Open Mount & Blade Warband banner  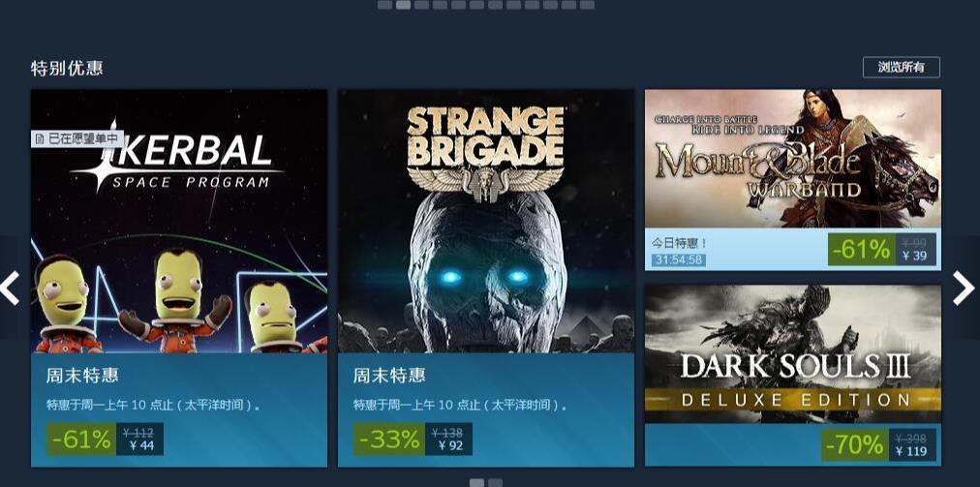click(x=792, y=159)
